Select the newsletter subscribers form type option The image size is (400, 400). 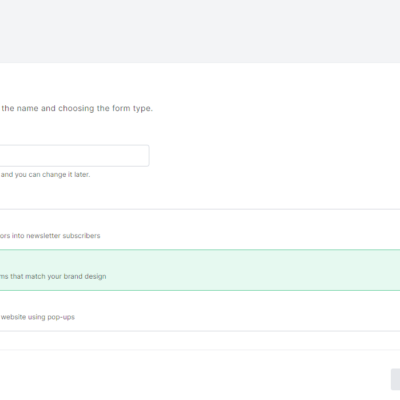click(x=200, y=229)
